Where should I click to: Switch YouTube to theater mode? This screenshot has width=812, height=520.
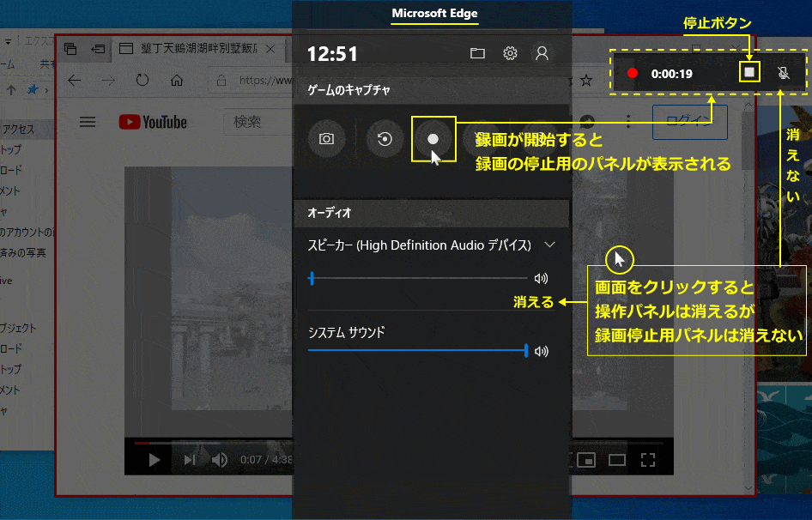pyautogui.click(x=617, y=460)
